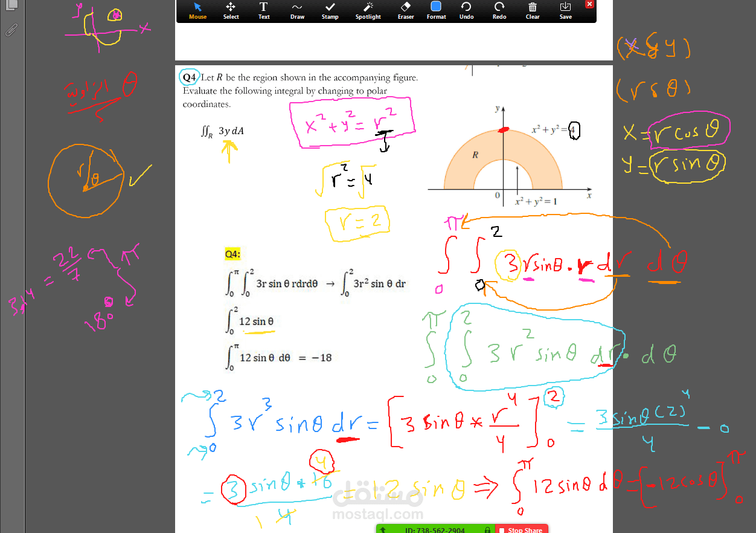Viewport: 756px width, 533px height.
Task: Pick the Draw tool
Action: (x=297, y=11)
